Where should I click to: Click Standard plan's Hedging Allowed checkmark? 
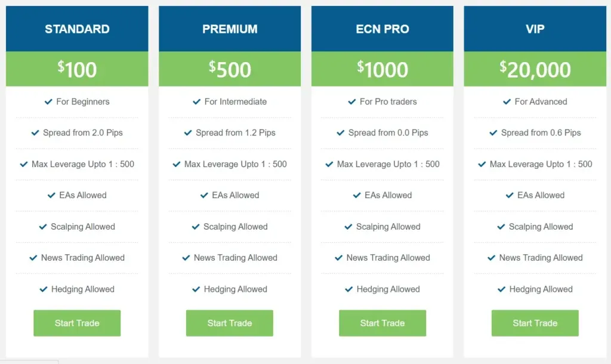[44, 289]
